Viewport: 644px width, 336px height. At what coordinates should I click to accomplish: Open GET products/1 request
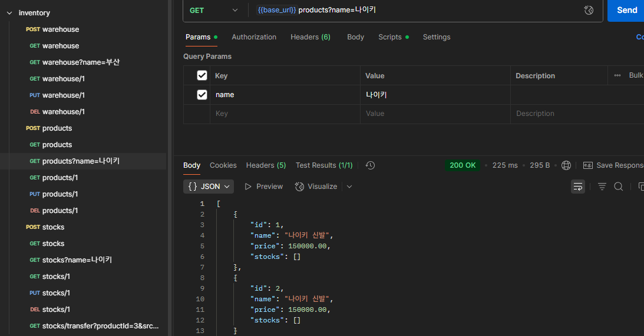point(54,178)
